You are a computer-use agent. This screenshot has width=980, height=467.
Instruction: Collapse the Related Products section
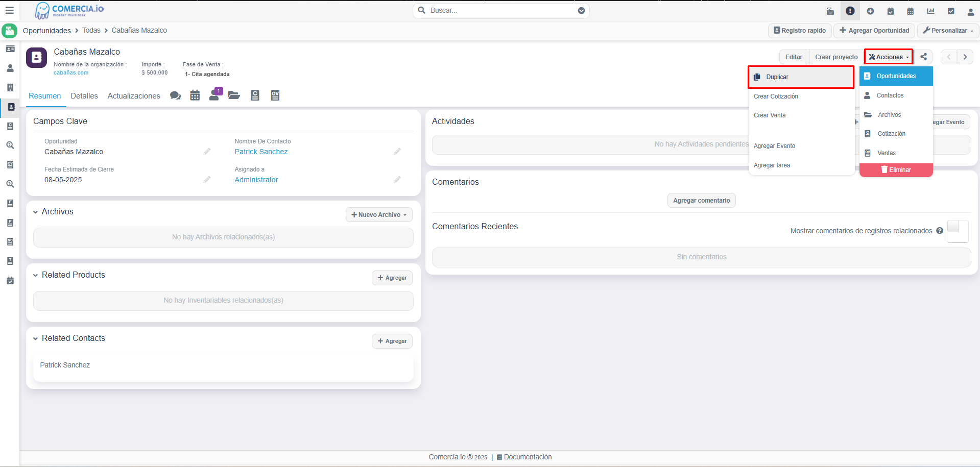[36, 275]
